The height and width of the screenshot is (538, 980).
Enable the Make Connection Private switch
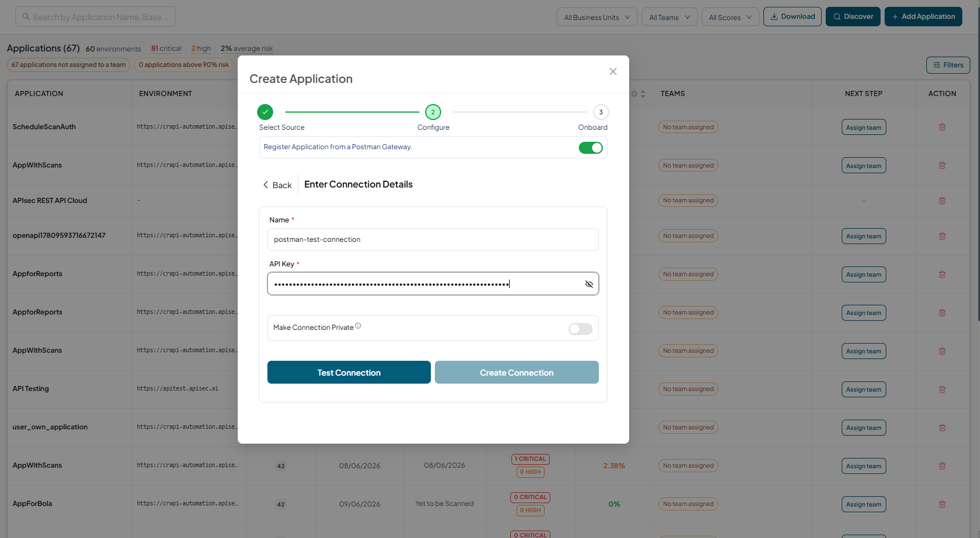(581, 329)
